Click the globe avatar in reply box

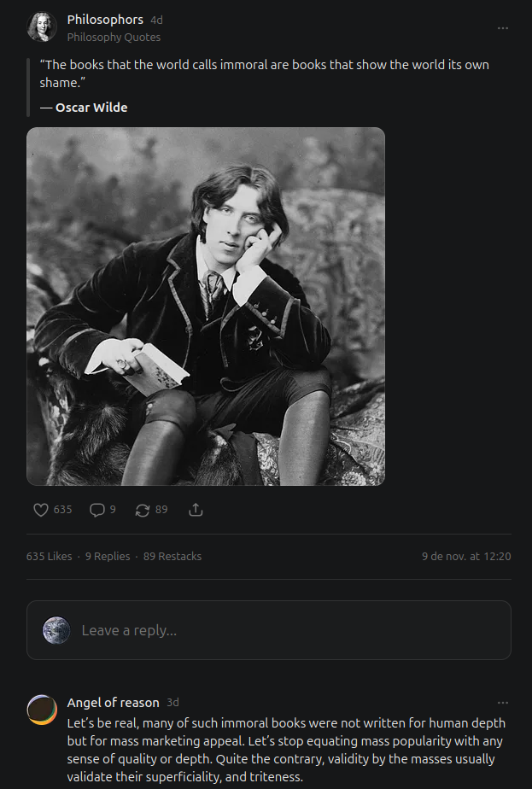56,630
